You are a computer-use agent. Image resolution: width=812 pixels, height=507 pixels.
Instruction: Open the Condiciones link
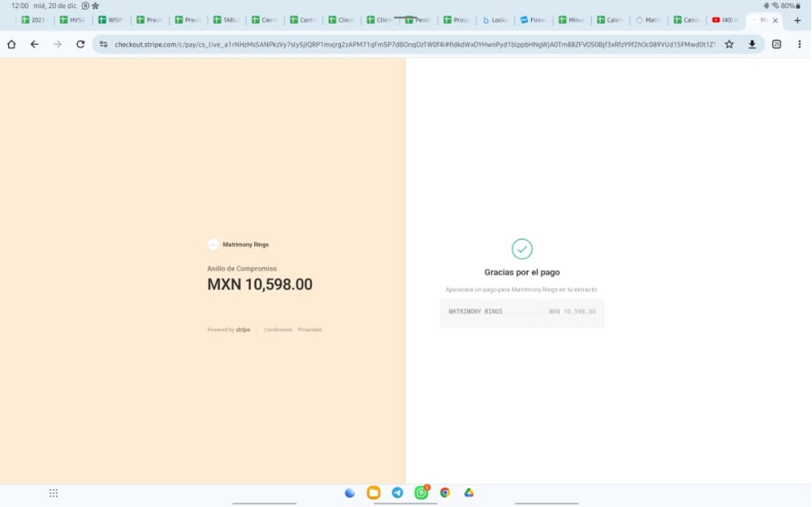(x=278, y=330)
